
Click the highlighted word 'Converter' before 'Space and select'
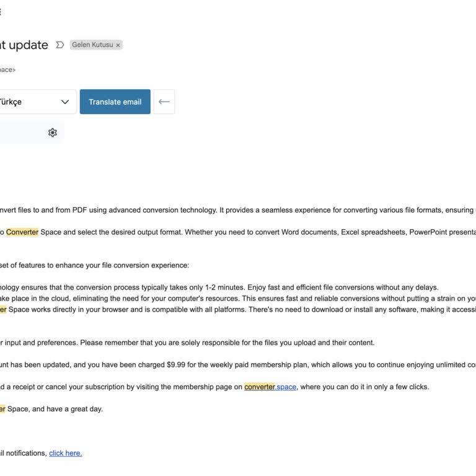pos(22,232)
